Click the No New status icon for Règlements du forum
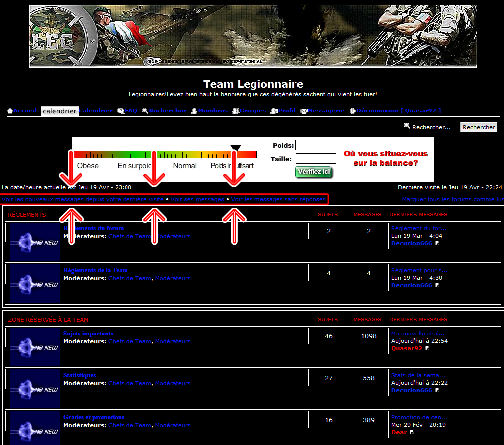This screenshot has height=445, width=504. coord(35,242)
